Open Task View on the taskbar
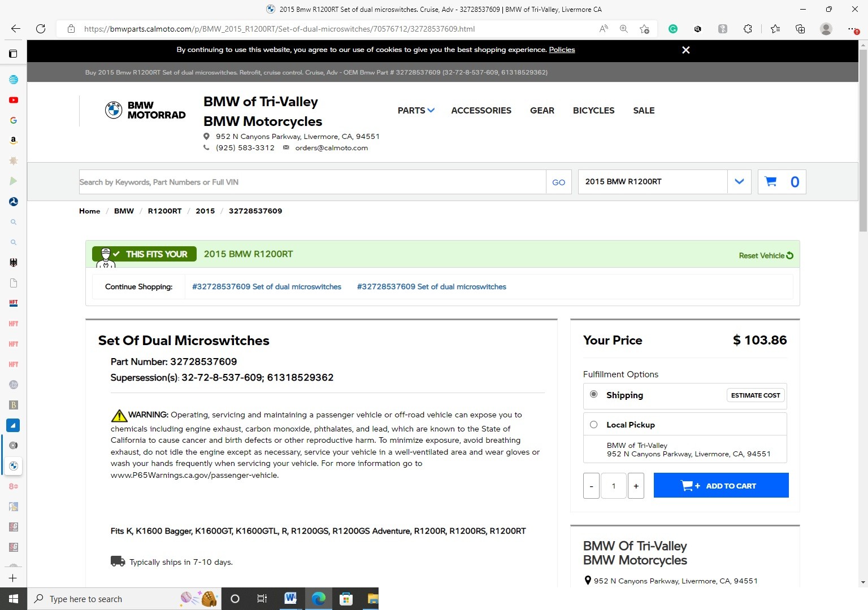This screenshot has width=868, height=610. 262,599
